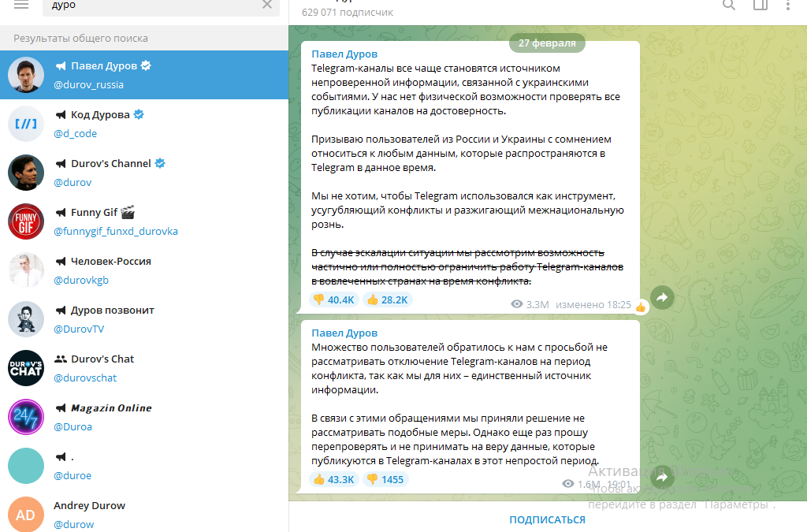
Task: Forward the second message about отключение каналов
Action: point(662,478)
